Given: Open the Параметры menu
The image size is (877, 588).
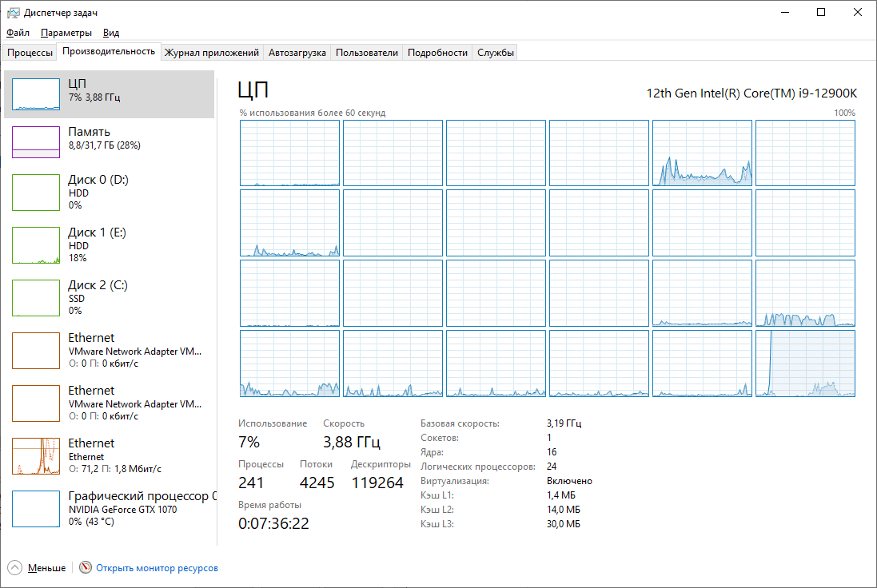Looking at the screenshot, I should coord(66,33).
